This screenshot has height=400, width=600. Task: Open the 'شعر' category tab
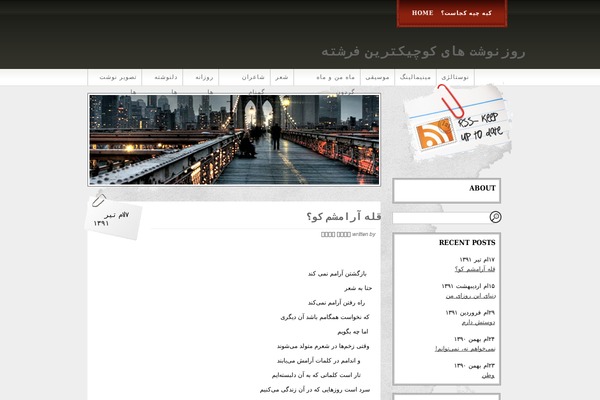(282, 77)
